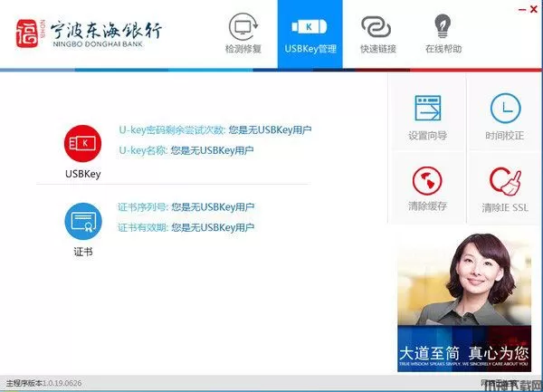543x392 pixels.
Task: Click the 证书有效期 text line
Action: pos(186,227)
